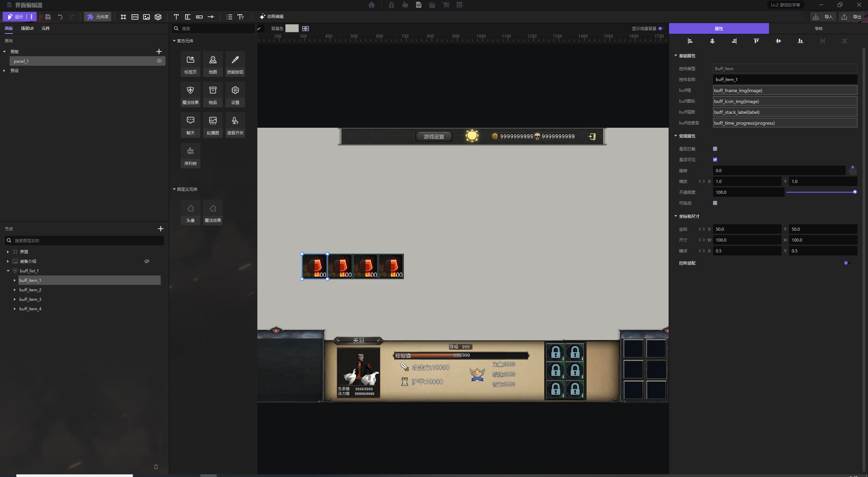Toggle the 控件适配 switch
Viewport: 868px width, 477px height.
pyautogui.click(x=847, y=263)
